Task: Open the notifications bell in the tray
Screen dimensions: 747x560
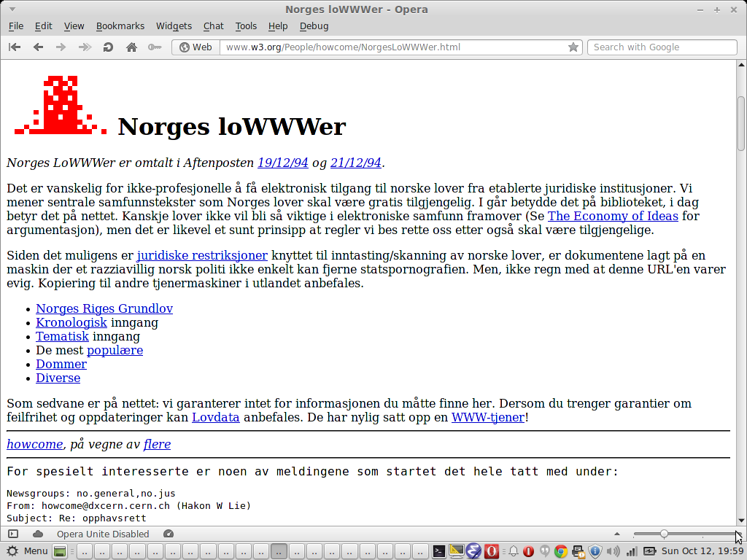Action: [x=514, y=551]
